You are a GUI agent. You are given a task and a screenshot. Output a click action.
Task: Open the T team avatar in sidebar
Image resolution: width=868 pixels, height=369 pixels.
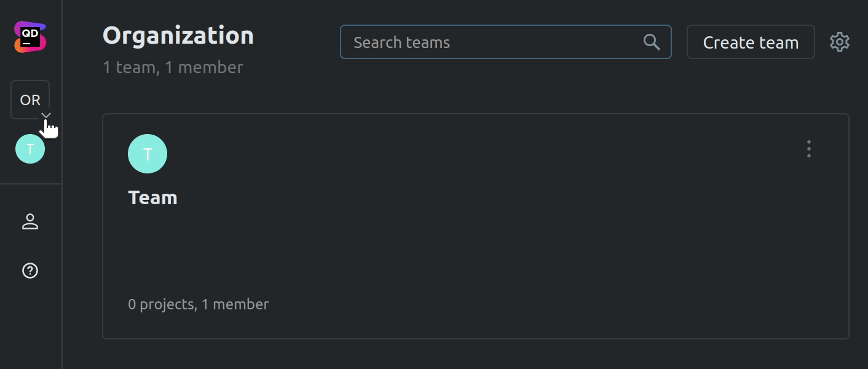click(x=30, y=149)
